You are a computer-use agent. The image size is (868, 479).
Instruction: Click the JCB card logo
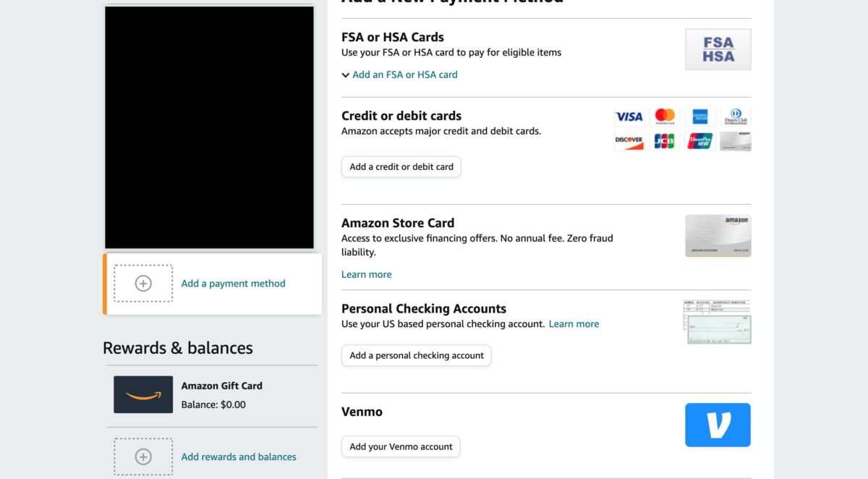664,141
